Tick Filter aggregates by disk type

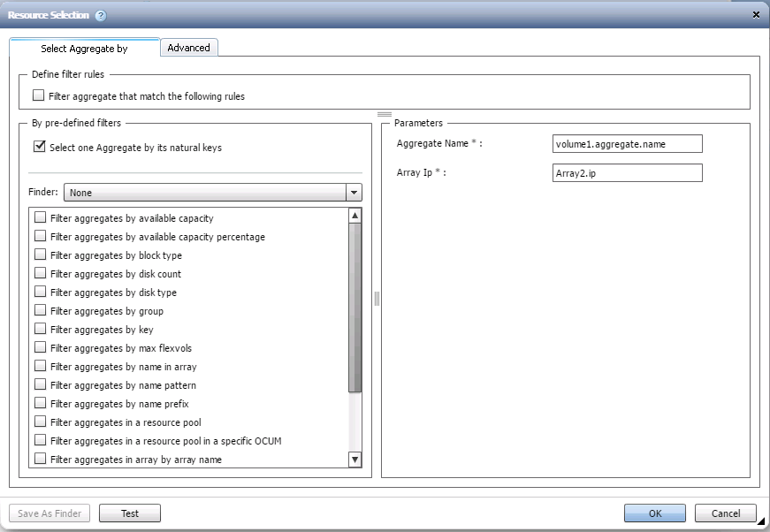(x=41, y=292)
